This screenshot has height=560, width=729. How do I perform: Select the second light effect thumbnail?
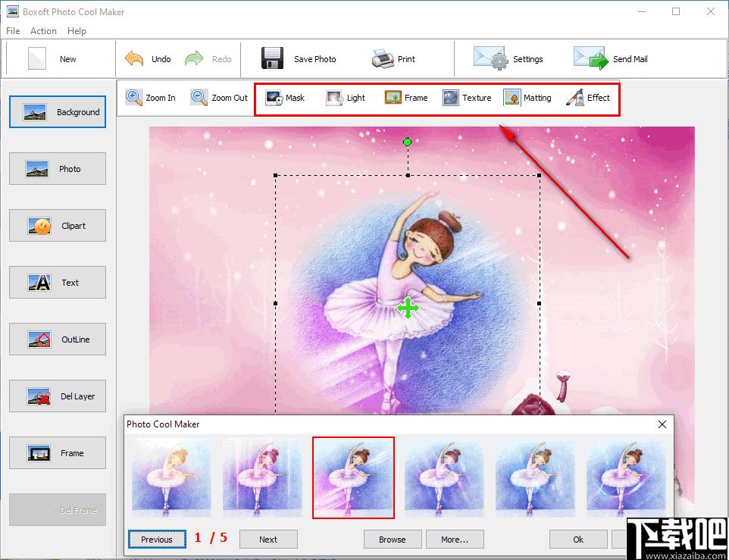coord(262,477)
